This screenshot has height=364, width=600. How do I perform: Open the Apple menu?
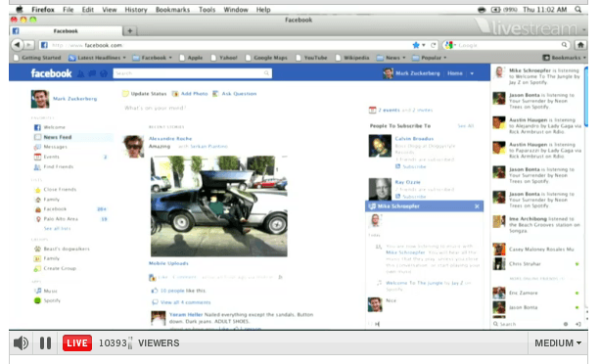20,10
